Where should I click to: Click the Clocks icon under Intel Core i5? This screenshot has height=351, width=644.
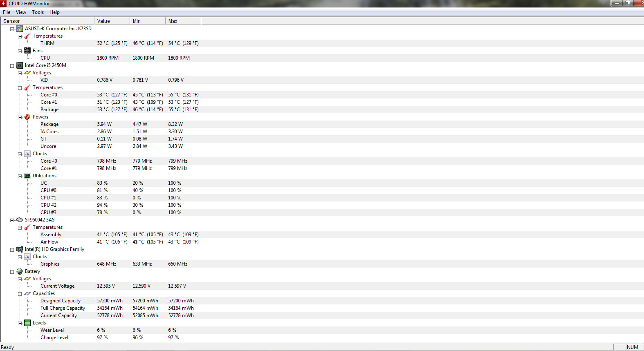pos(27,154)
